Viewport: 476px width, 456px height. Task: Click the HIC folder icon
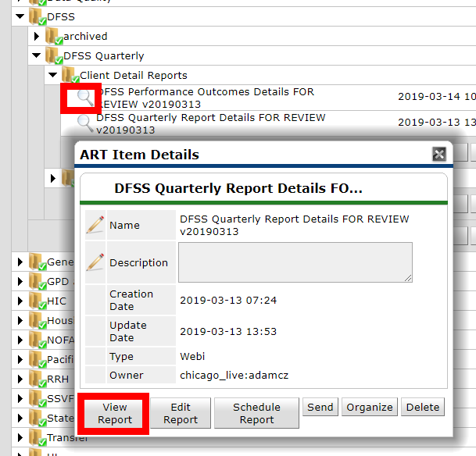(38, 301)
